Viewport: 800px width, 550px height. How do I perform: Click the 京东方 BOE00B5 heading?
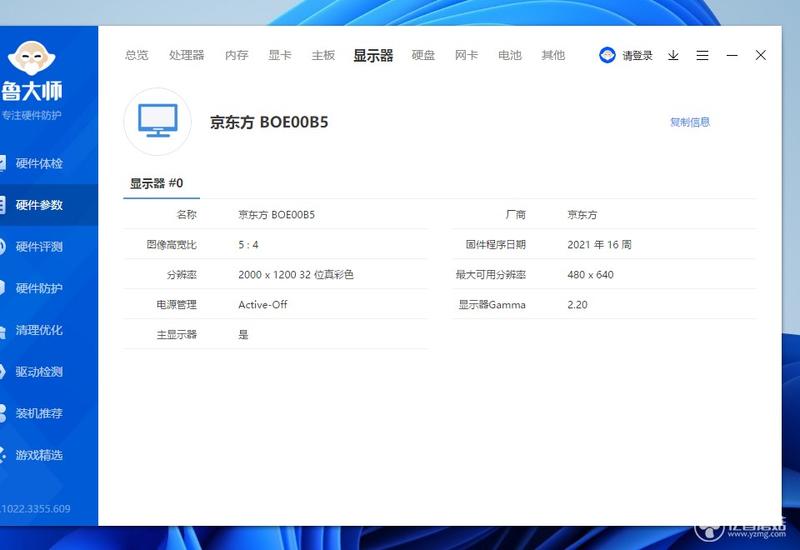(x=269, y=122)
